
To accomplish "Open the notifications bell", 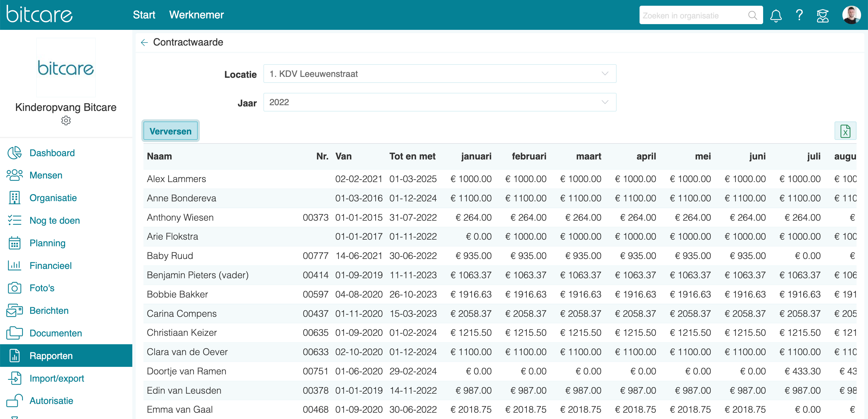I will coord(776,15).
